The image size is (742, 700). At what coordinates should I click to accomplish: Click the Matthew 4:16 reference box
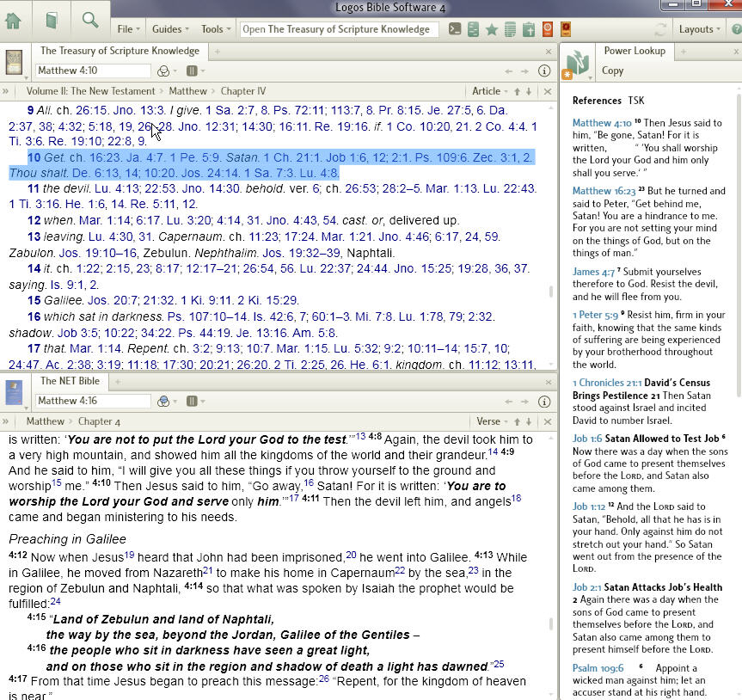(x=93, y=402)
